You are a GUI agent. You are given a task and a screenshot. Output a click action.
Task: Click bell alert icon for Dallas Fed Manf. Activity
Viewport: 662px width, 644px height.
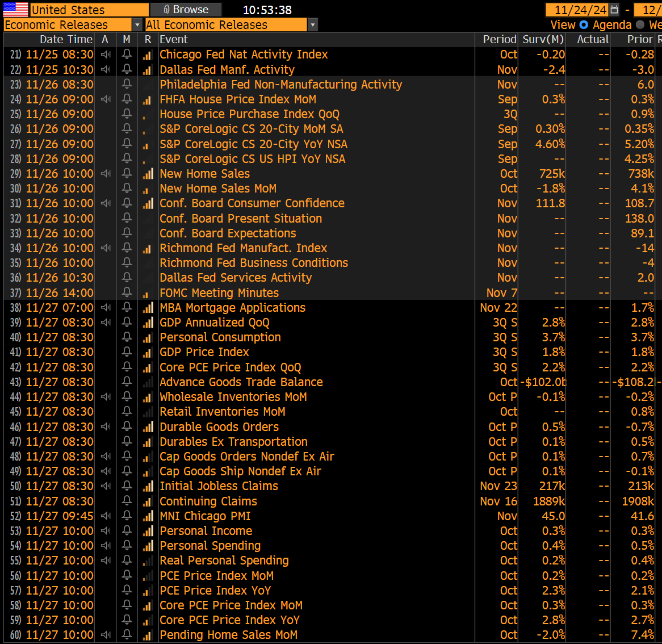(x=127, y=69)
